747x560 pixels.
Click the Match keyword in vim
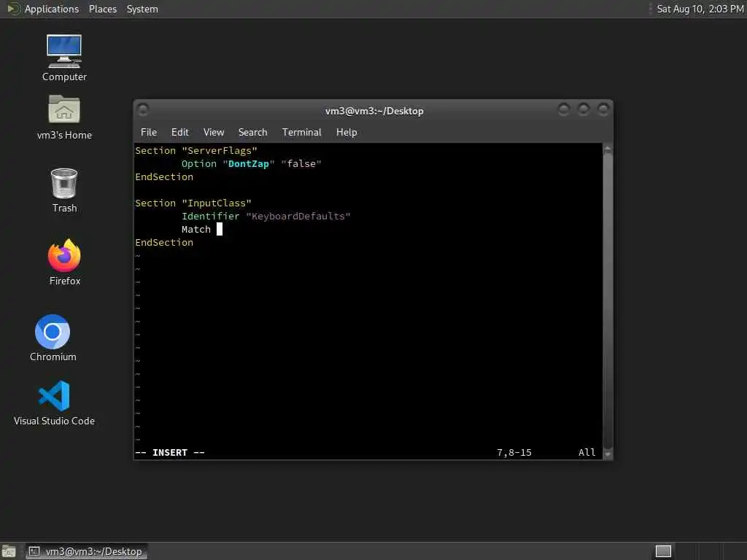click(196, 230)
